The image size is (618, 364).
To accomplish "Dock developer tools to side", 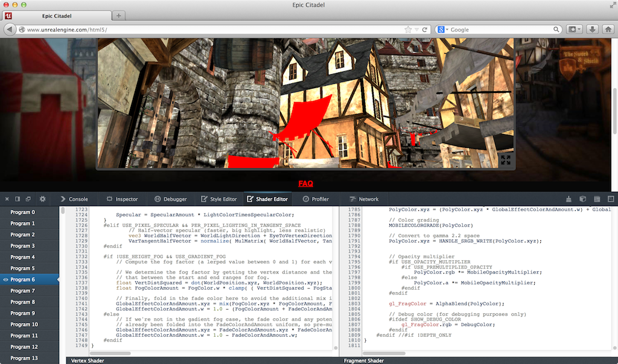I will (x=18, y=199).
